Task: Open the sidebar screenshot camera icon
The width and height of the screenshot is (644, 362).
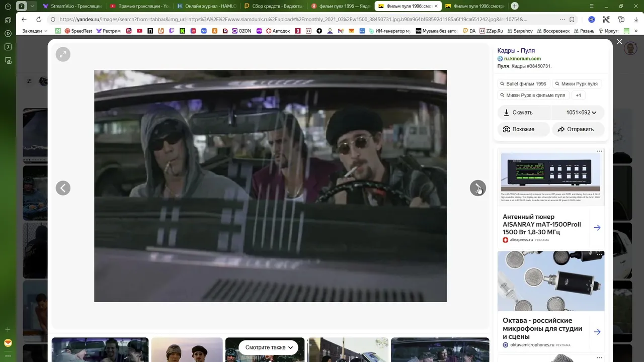Action: tap(8, 60)
